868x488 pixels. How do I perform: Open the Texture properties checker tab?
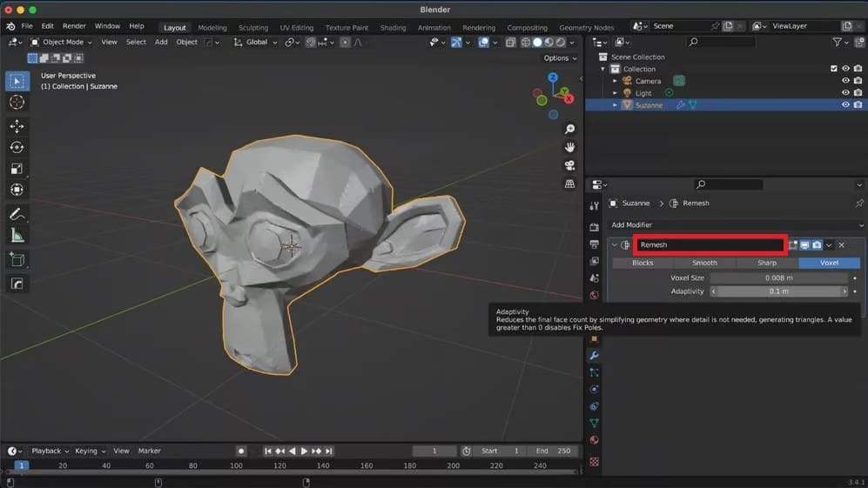pyautogui.click(x=594, y=461)
